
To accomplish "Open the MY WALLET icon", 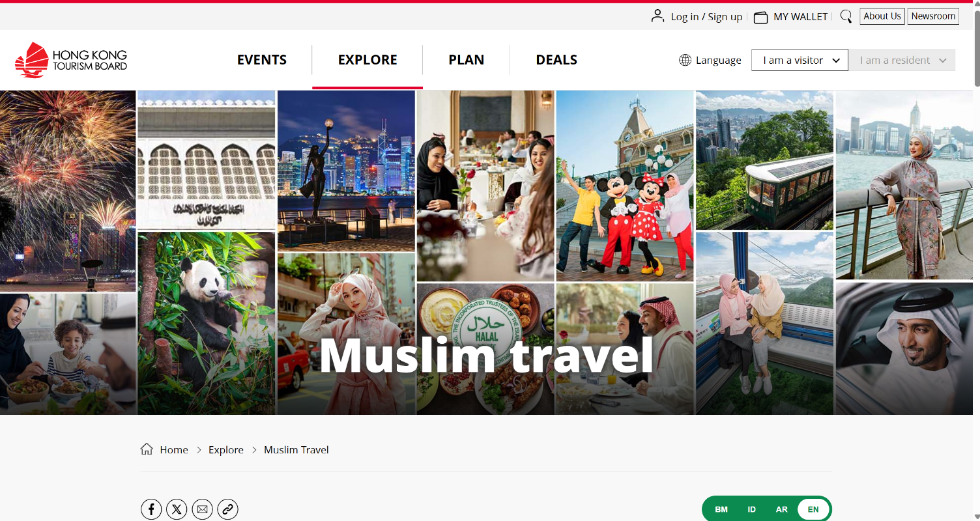I will 760,17.
